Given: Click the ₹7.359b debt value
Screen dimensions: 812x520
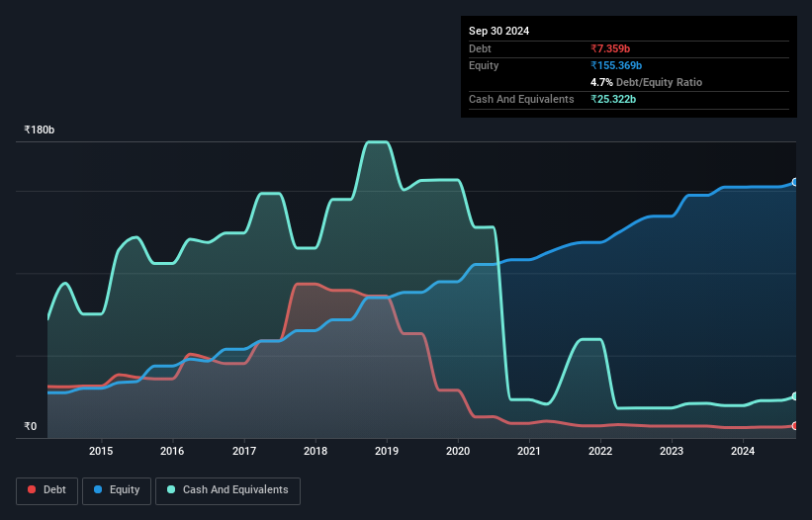Looking at the screenshot, I should pyautogui.click(x=610, y=48).
